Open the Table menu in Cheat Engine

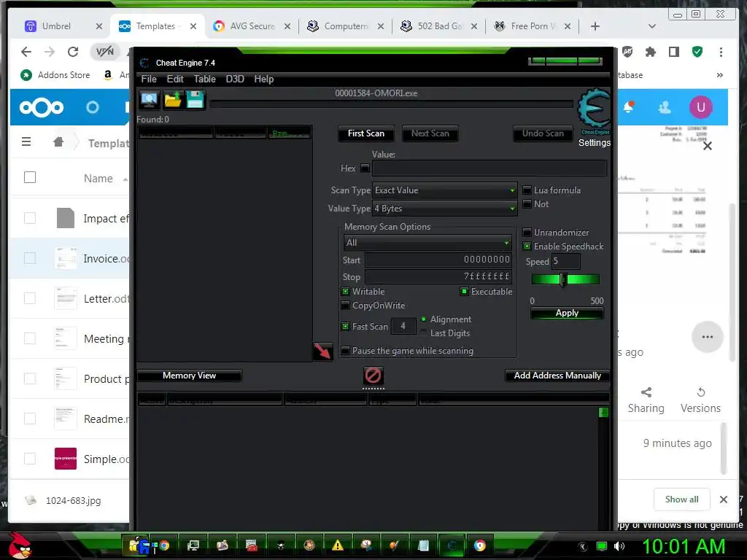click(204, 79)
